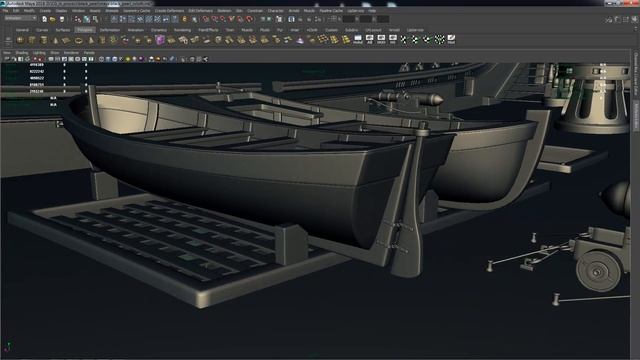Open the shelf tab selector menu
The image size is (640, 360).
(8, 38)
